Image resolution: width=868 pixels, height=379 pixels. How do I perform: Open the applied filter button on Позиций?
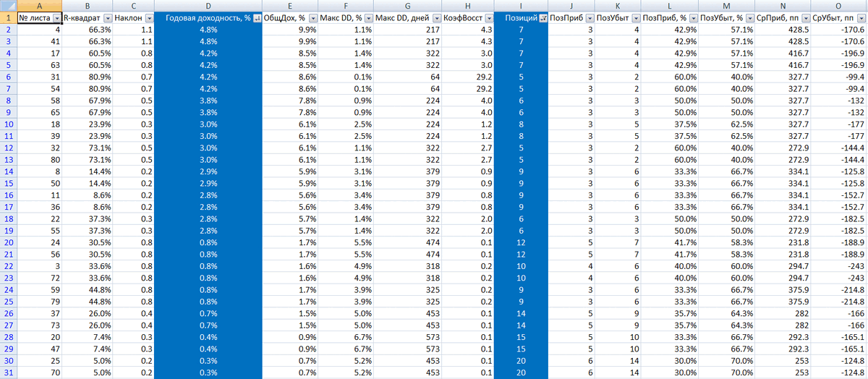(543, 17)
